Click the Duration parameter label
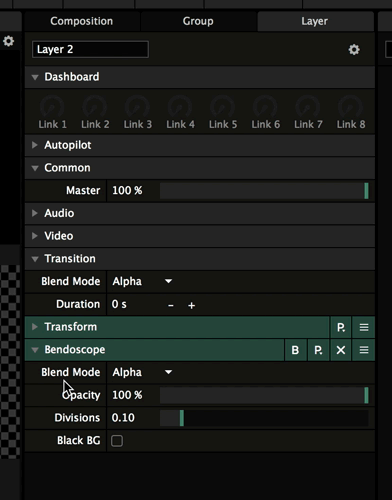Screen dimensions: 392x500 tap(78, 304)
